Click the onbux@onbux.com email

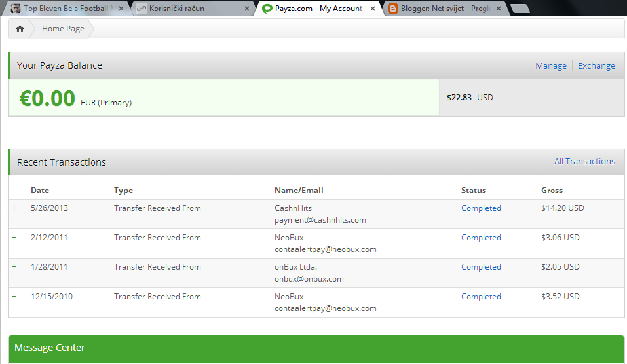(x=309, y=278)
